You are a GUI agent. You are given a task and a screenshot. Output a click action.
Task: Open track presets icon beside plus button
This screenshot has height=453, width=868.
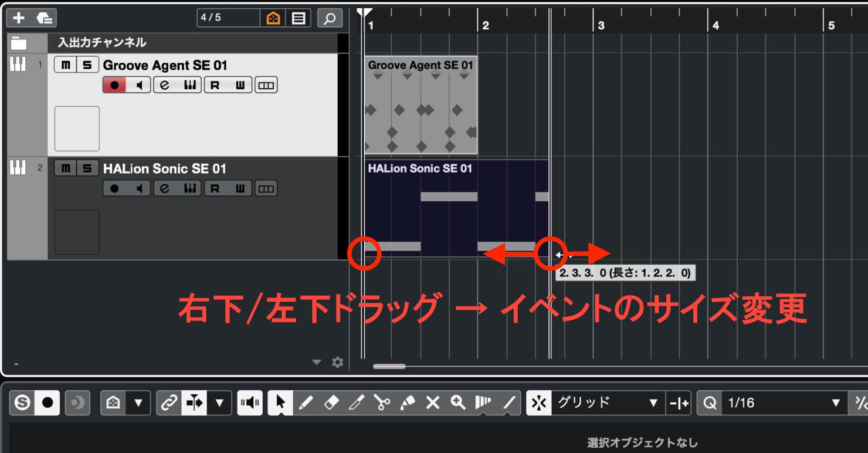(x=44, y=18)
